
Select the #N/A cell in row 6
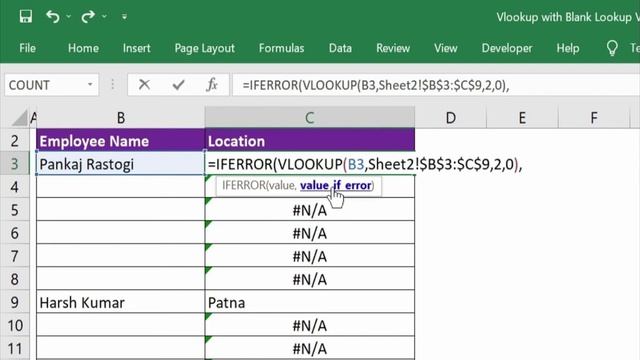[310, 233]
